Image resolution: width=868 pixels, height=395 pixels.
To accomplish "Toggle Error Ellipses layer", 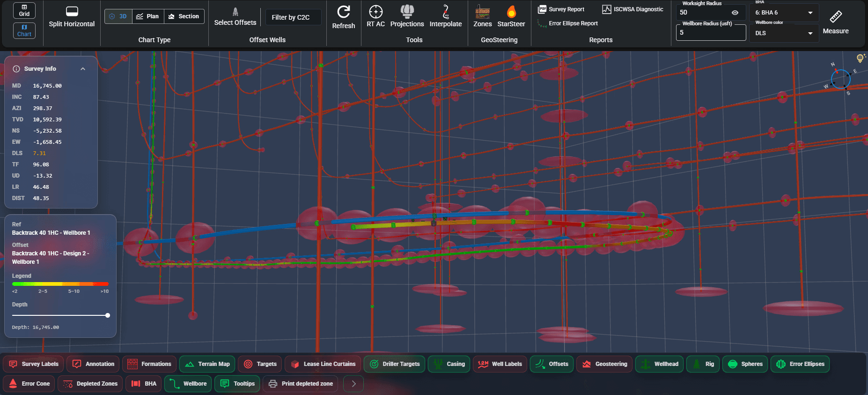I will pos(800,364).
